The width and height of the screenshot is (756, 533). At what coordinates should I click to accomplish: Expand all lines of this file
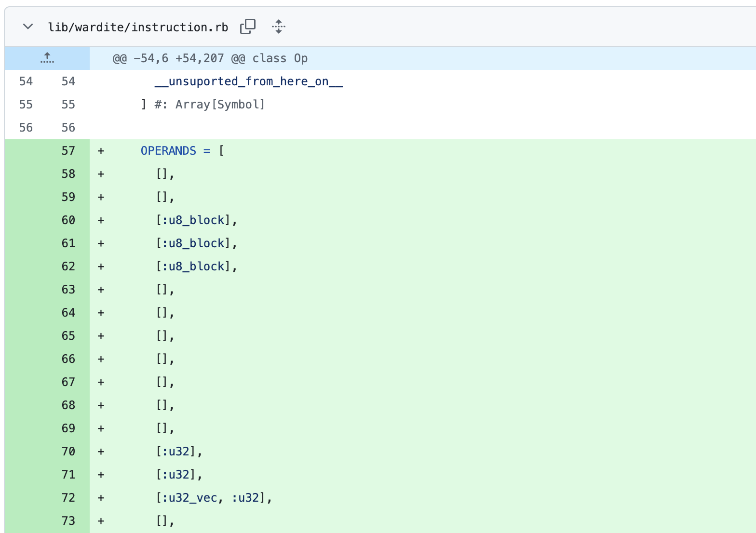(x=278, y=27)
